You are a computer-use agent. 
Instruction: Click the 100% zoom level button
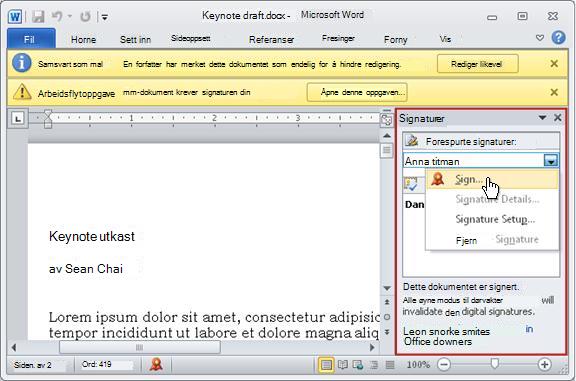pyautogui.click(x=418, y=365)
